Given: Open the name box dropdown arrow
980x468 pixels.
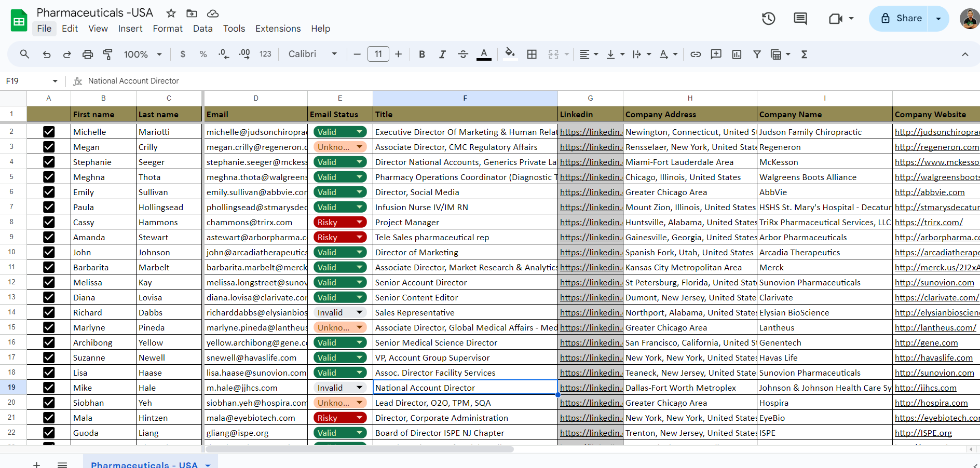Looking at the screenshot, I should point(55,81).
